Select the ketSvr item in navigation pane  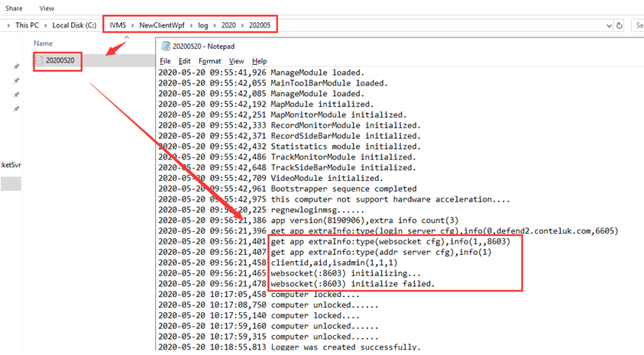tap(11, 165)
